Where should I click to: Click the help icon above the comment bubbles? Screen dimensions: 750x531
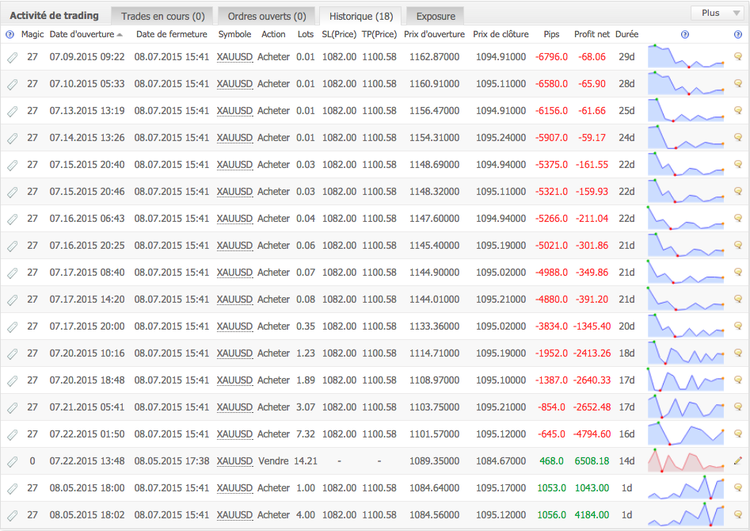pos(738,34)
